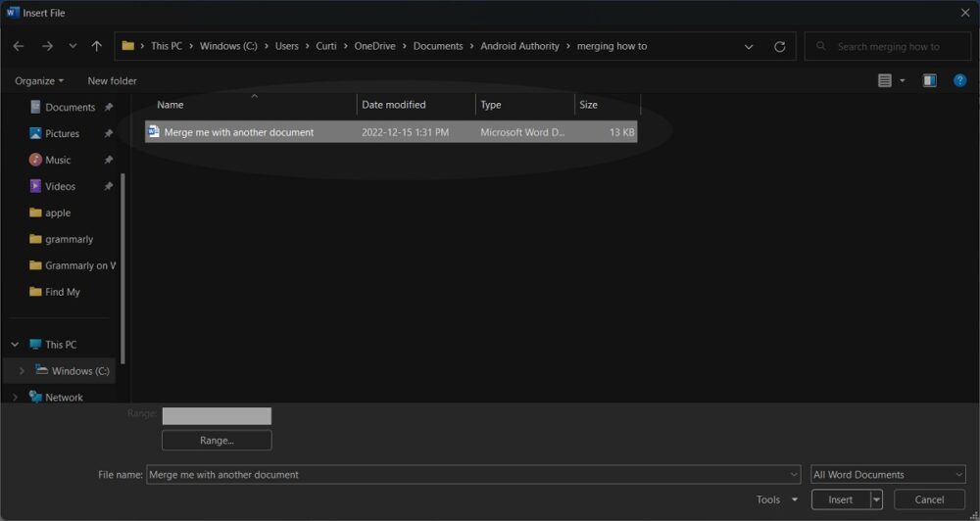980x521 pixels.
Task: Open the Find My folder
Action: (62, 292)
